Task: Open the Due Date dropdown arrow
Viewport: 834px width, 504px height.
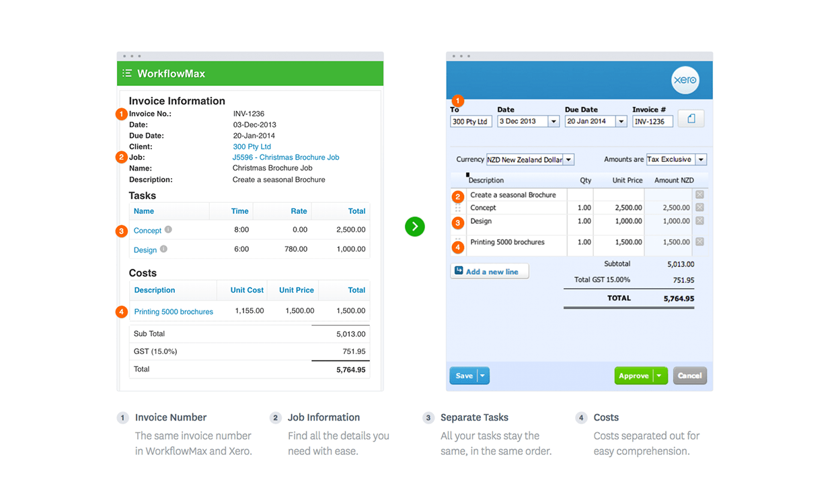Action: coord(621,122)
